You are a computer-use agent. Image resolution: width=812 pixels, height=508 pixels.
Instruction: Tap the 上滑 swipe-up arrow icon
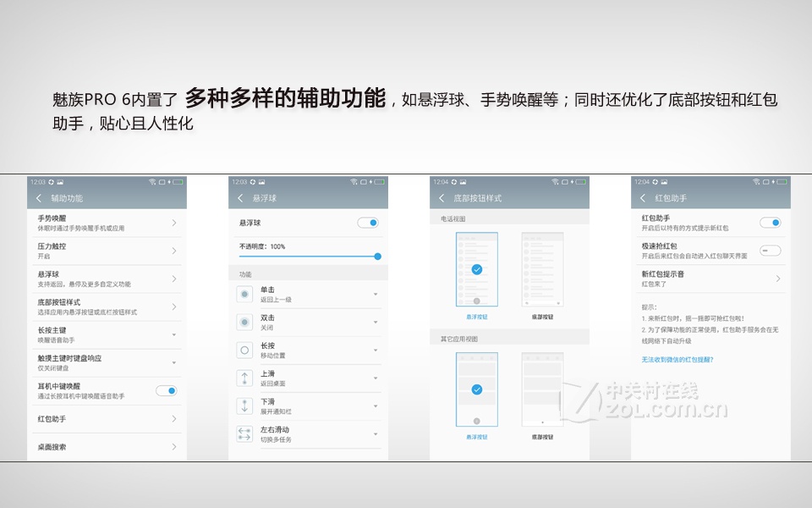click(x=244, y=378)
